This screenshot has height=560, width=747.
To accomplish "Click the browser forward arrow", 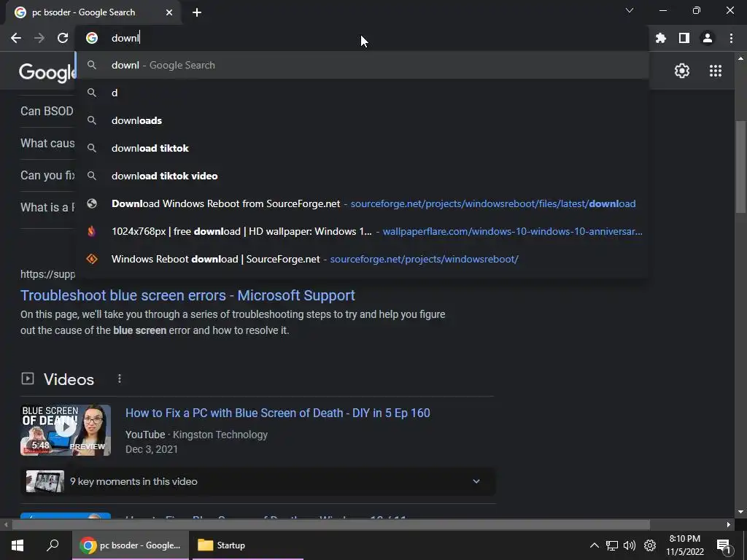I will pos(39,38).
